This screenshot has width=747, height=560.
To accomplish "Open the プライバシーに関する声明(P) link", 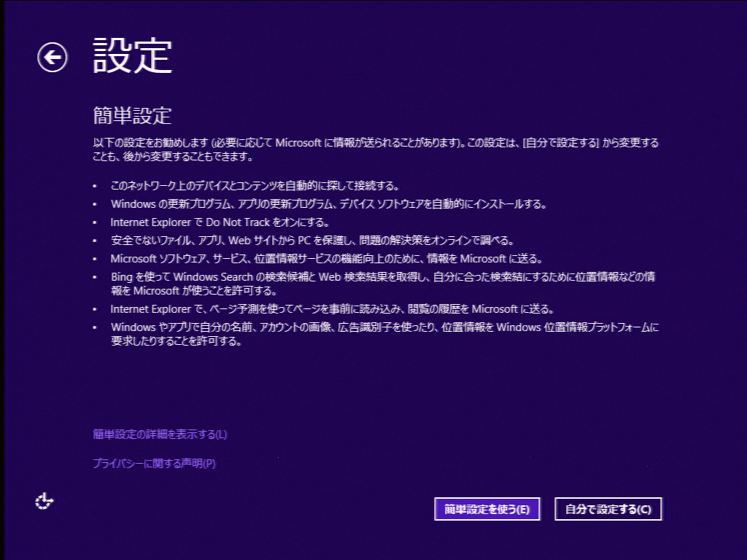I will click(x=154, y=463).
